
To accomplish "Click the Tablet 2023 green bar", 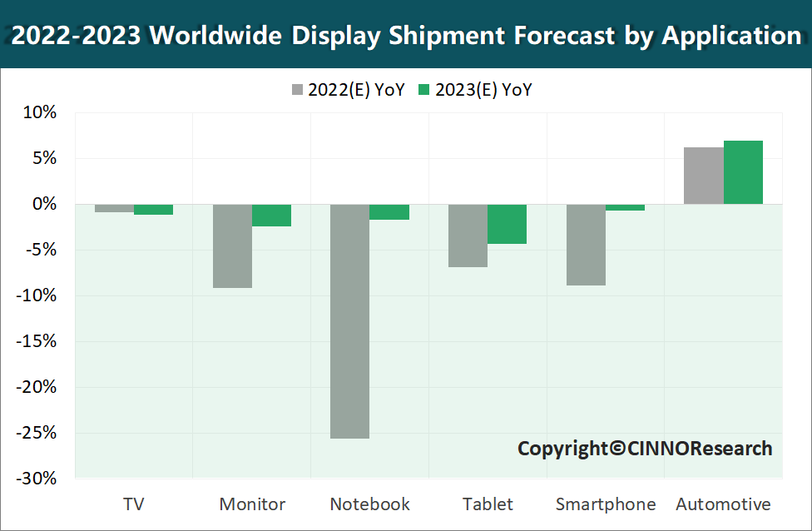I will [x=507, y=224].
